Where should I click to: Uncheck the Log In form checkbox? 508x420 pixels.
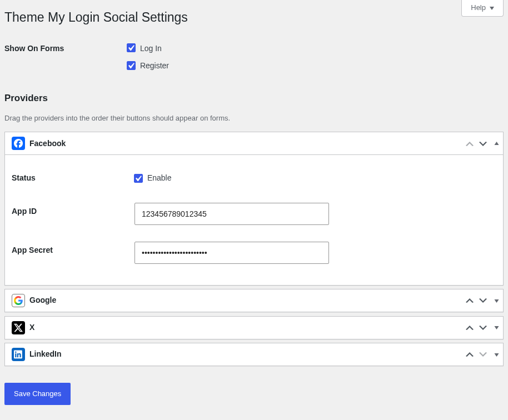point(131,48)
